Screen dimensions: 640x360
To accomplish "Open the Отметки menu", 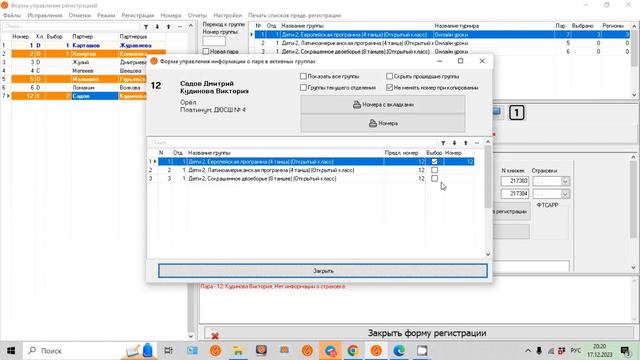I will pyautogui.click(x=80, y=16).
